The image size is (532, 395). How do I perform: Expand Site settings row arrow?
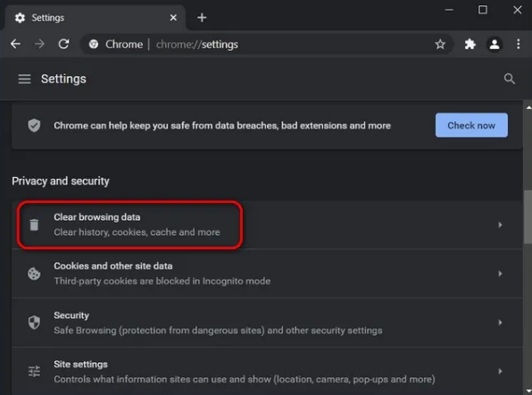[x=500, y=371]
